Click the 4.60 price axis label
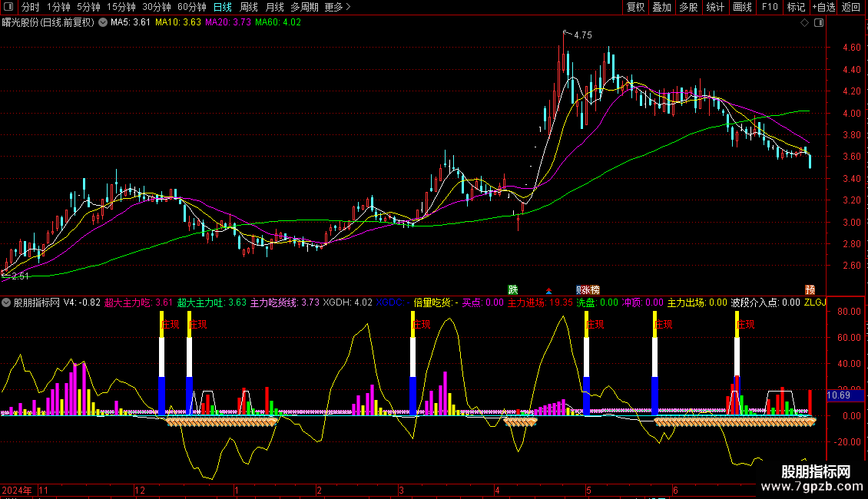Viewport: 868px width, 499px height. (x=851, y=48)
